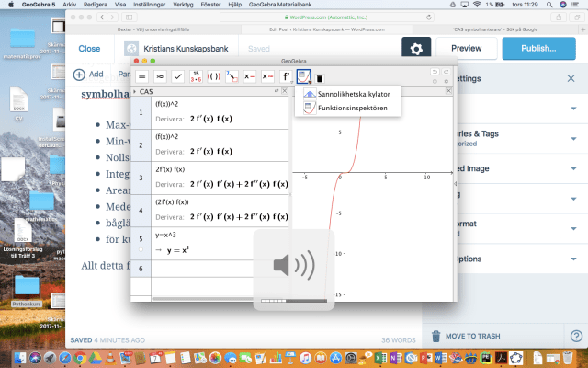
Task: Click the Publish... button
Action: tap(532, 49)
